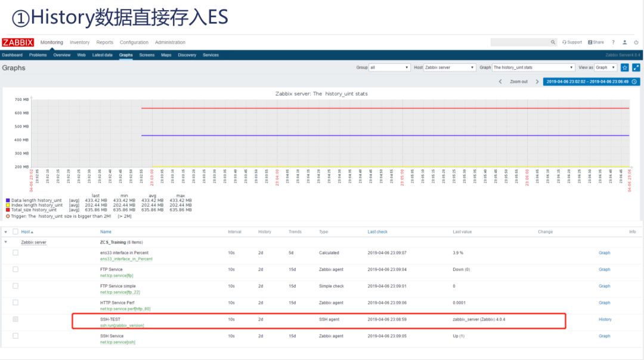Click the ZABBIX logo

(18, 42)
